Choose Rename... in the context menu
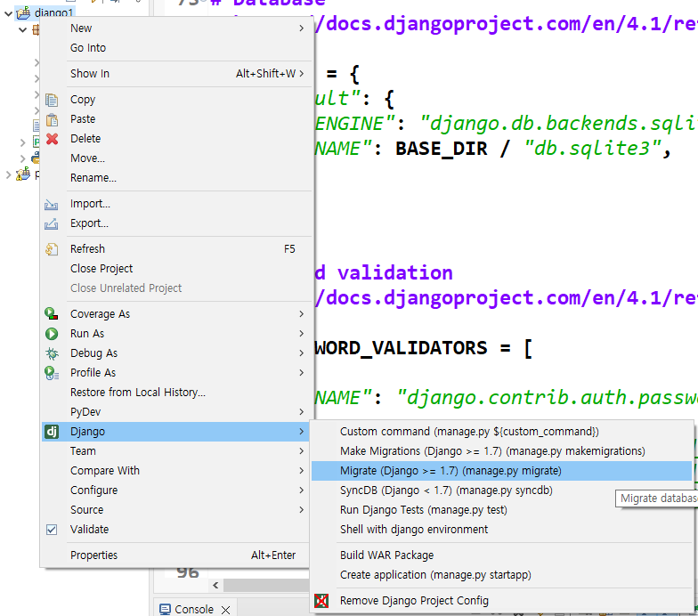This screenshot has width=698, height=616. tap(174, 178)
